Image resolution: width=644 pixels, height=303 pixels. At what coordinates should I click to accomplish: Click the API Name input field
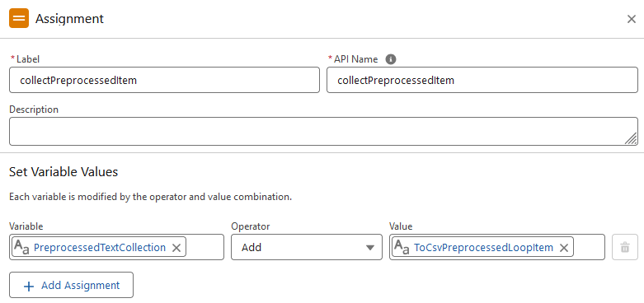[x=482, y=80]
